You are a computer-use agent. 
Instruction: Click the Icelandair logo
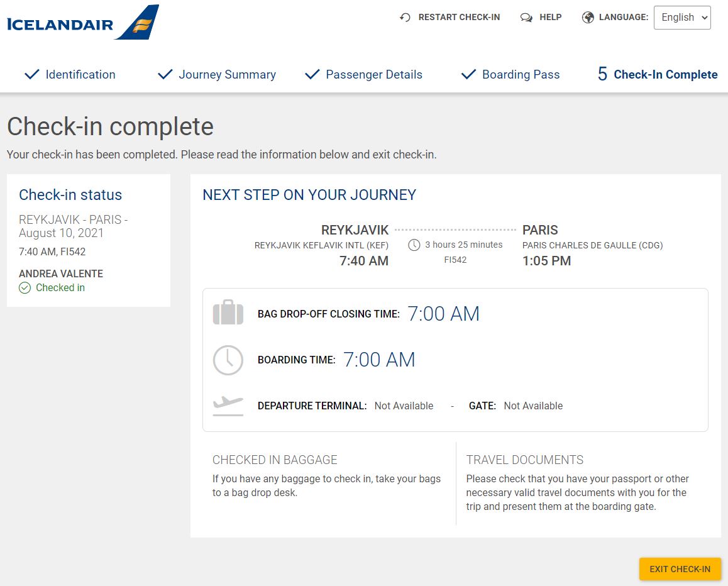[83, 22]
